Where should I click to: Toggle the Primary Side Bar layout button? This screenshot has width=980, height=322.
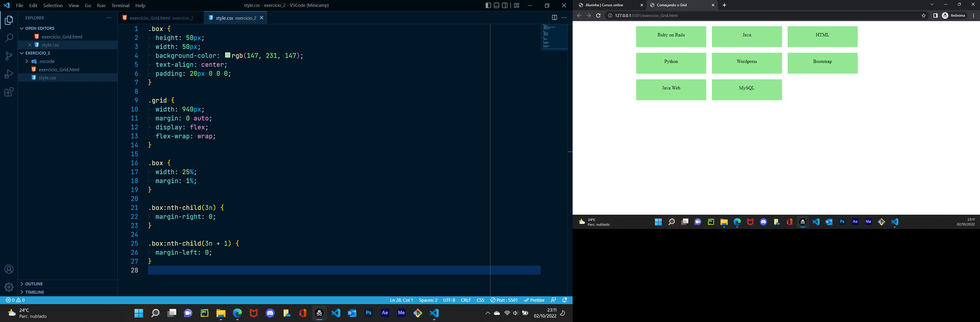point(488,5)
